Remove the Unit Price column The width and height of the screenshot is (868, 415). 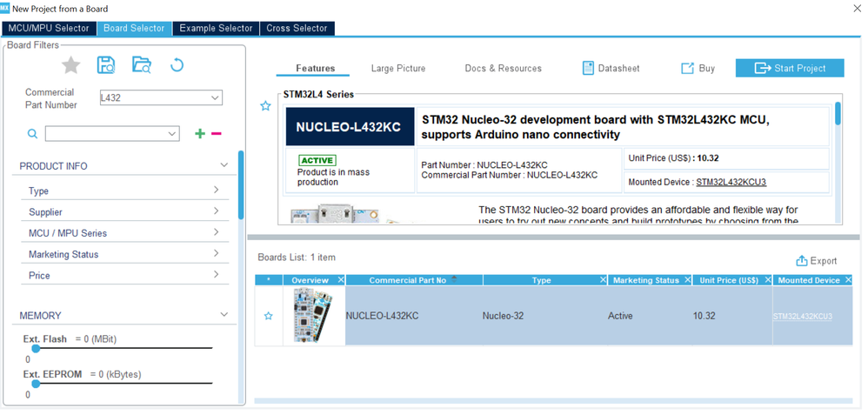(768, 280)
